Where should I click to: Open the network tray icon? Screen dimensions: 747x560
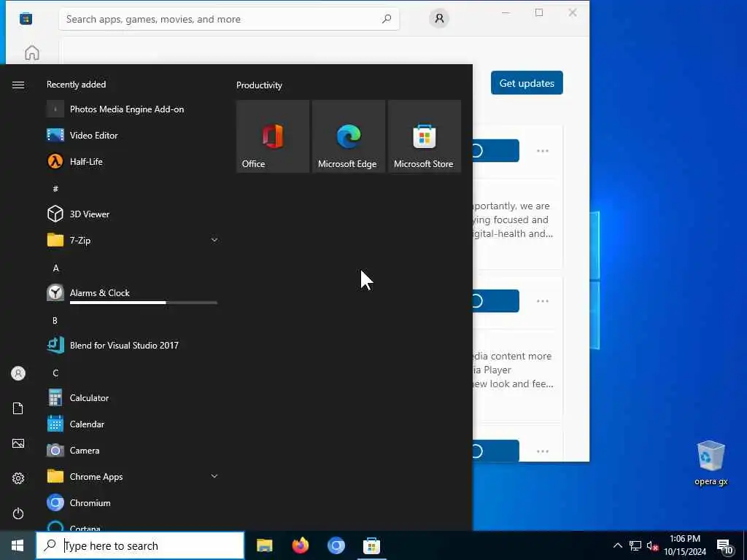pos(635,545)
